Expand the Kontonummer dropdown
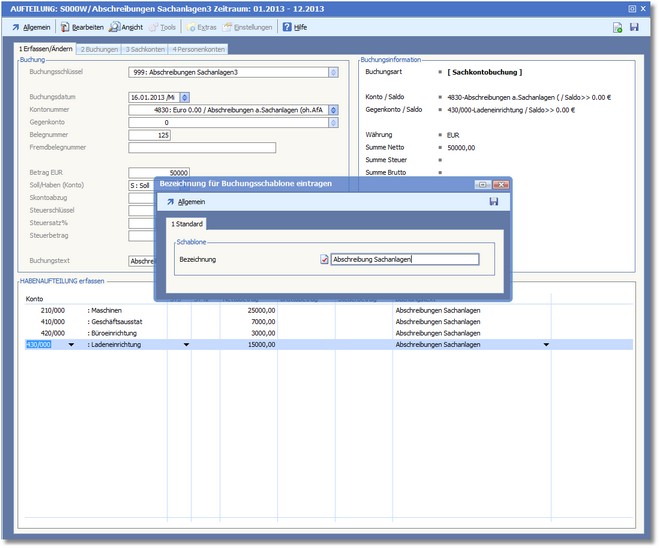The width and height of the screenshot is (659, 548). pyautogui.click(x=332, y=110)
